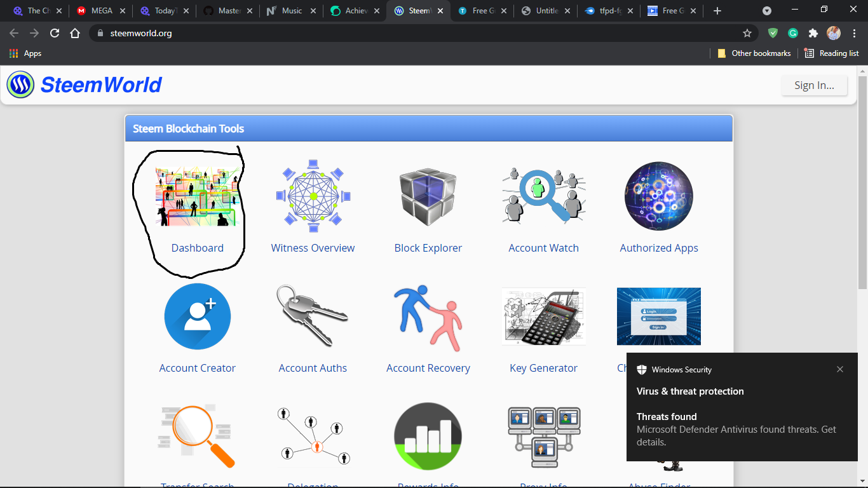Open the tab search dropdown arrow
This screenshot has height=488, width=868.
coord(767,11)
